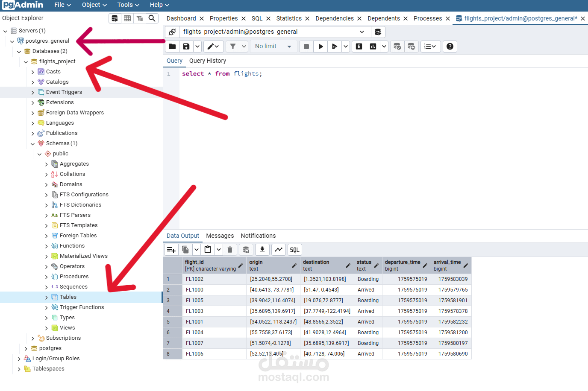The image size is (588, 391).
Task: Click the Explain (E) button
Action: point(359,47)
